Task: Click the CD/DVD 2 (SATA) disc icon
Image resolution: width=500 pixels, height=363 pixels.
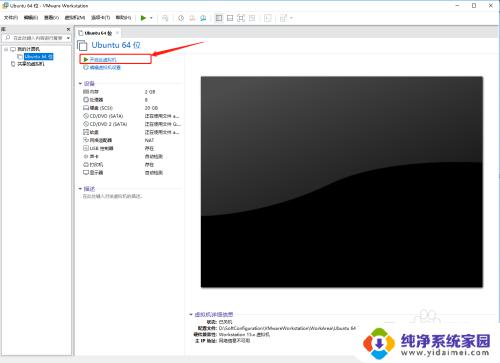Action: (x=86, y=124)
